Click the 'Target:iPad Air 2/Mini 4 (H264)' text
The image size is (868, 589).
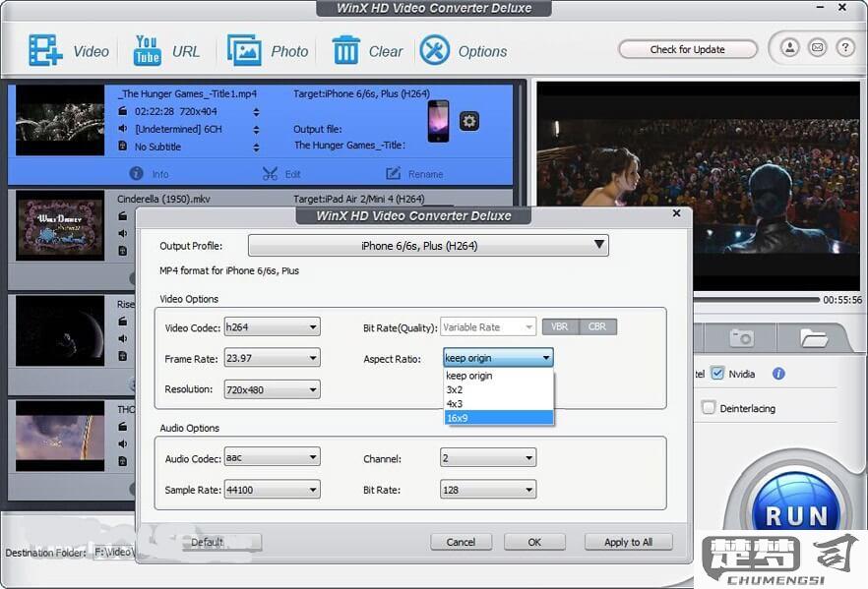pyautogui.click(x=358, y=199)
